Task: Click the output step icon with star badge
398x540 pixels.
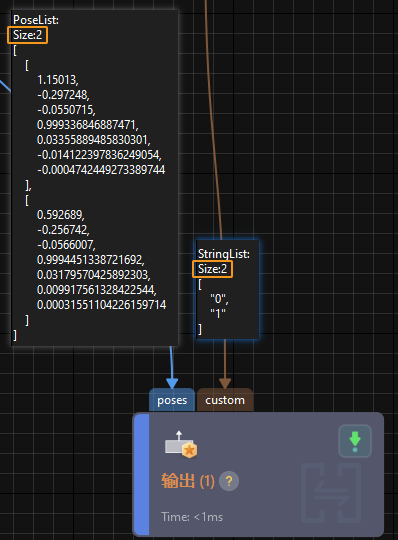Action: pyautogui.click(x=181, y=445)
